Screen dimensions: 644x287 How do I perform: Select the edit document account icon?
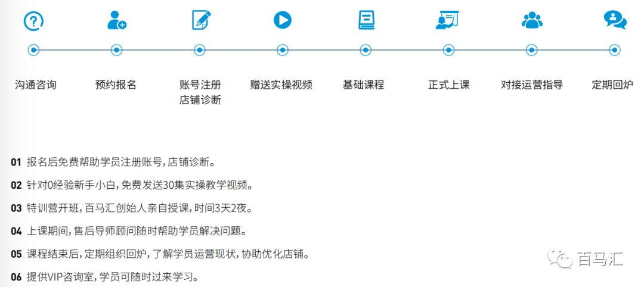[x=201, y=21]
